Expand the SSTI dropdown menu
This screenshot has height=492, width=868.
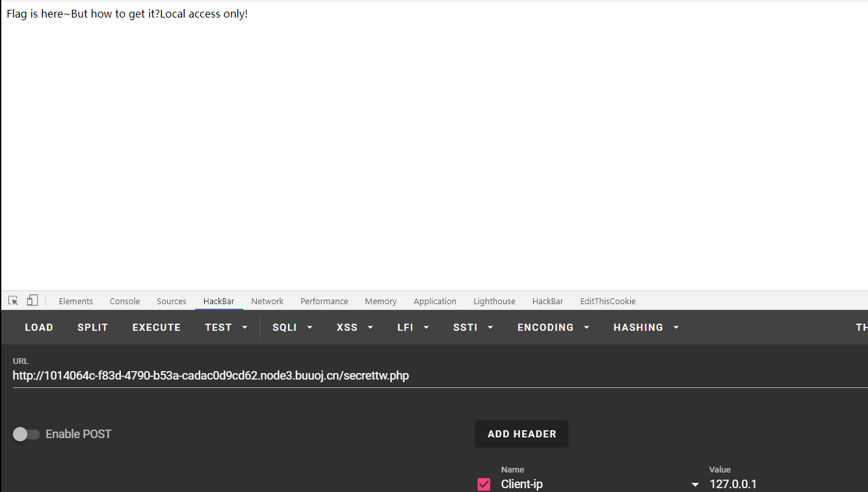(473, 328)
